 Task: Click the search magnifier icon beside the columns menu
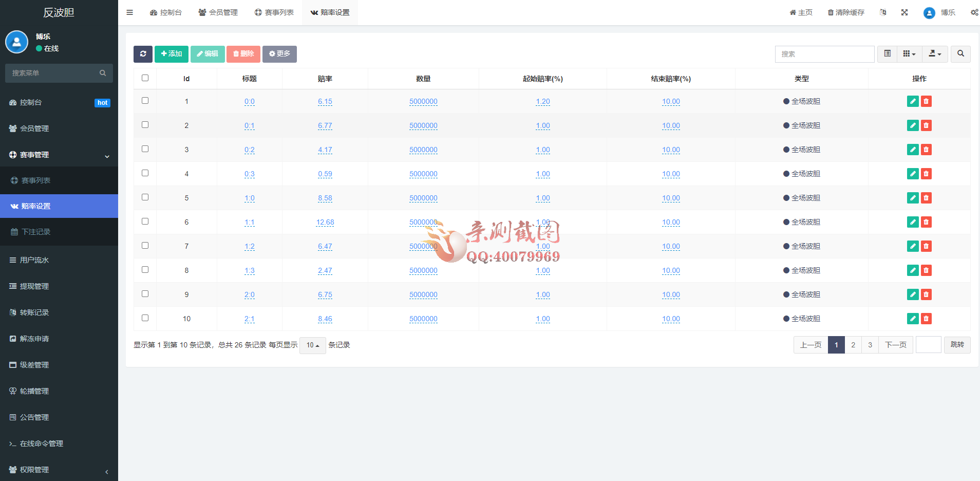960,54
